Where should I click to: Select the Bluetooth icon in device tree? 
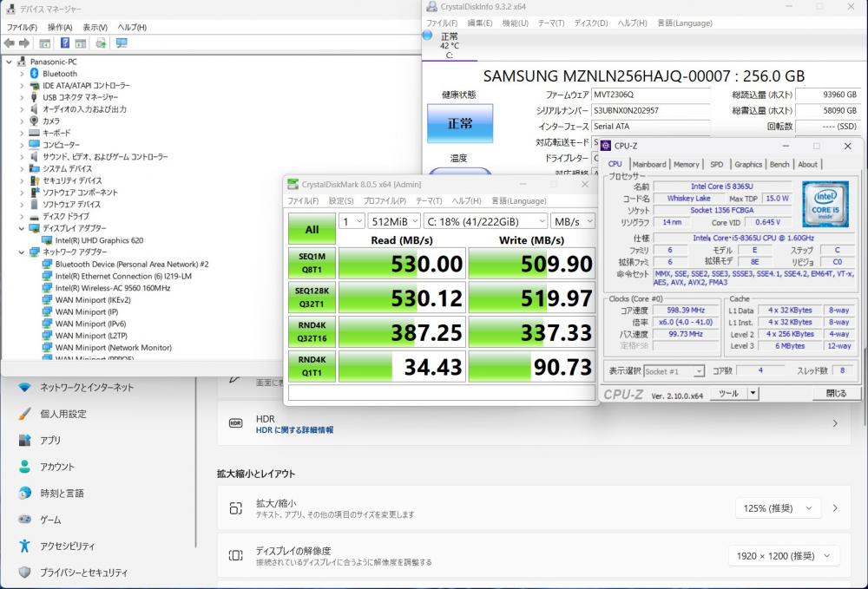tap(34, 74)
